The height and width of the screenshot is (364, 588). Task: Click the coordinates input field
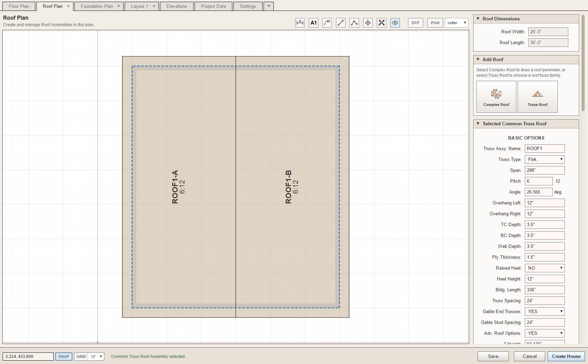point(28,357)
